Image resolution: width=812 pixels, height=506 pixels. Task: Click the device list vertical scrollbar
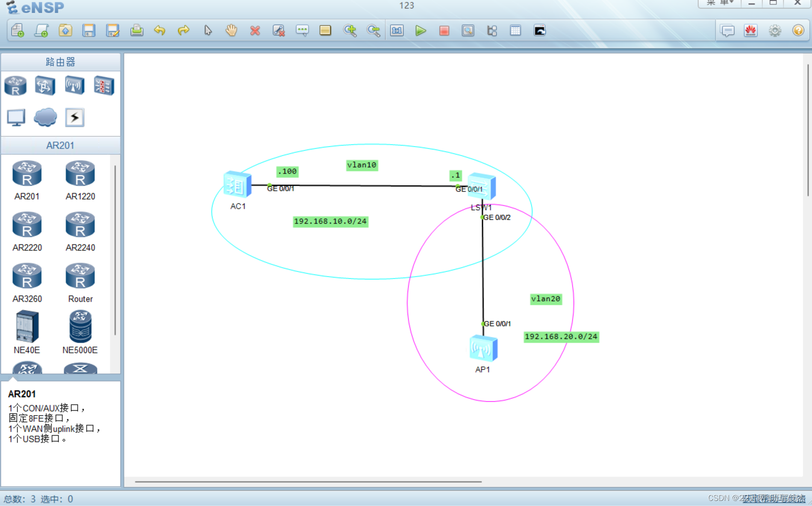115,250
